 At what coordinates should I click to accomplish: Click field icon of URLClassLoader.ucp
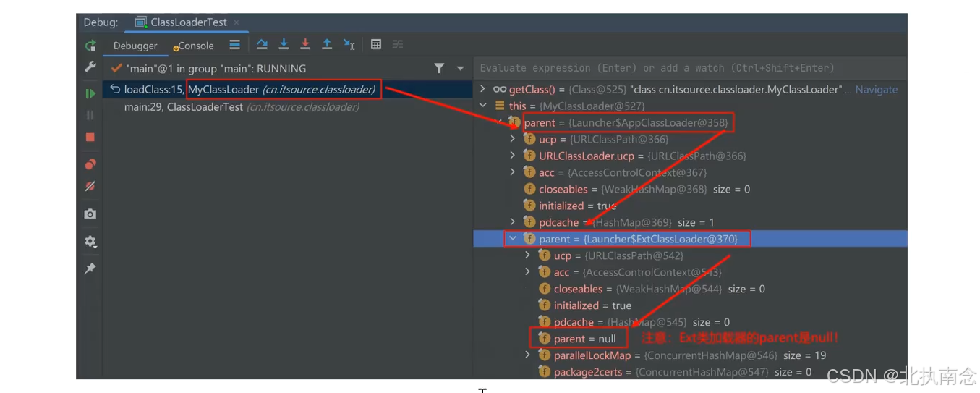click(x=529, y=156)
